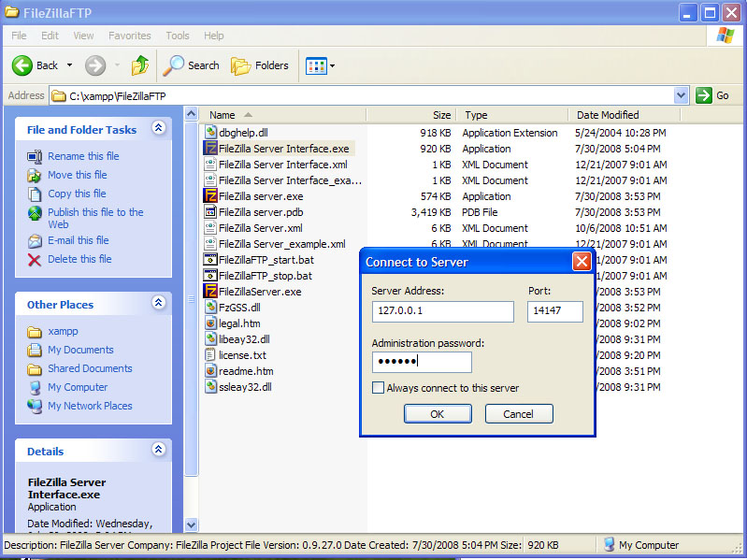Open xampp folder in Other Places
This screenshot has height=560, width=747.
coord(63,332)
